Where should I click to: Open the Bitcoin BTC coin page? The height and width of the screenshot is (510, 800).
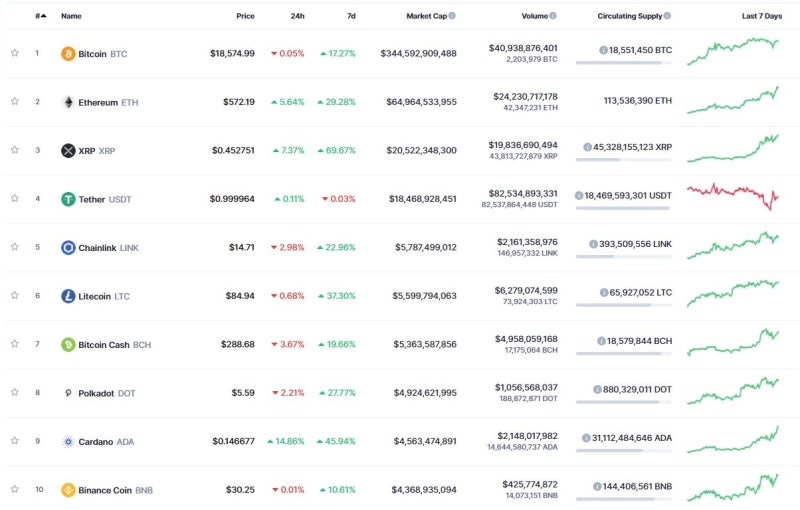(103, 54)
